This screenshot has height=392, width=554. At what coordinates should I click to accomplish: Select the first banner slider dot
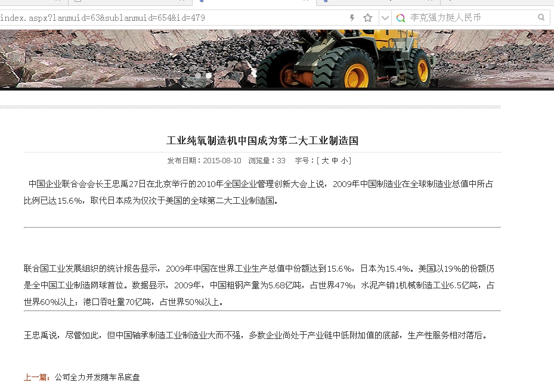[197, 76]
